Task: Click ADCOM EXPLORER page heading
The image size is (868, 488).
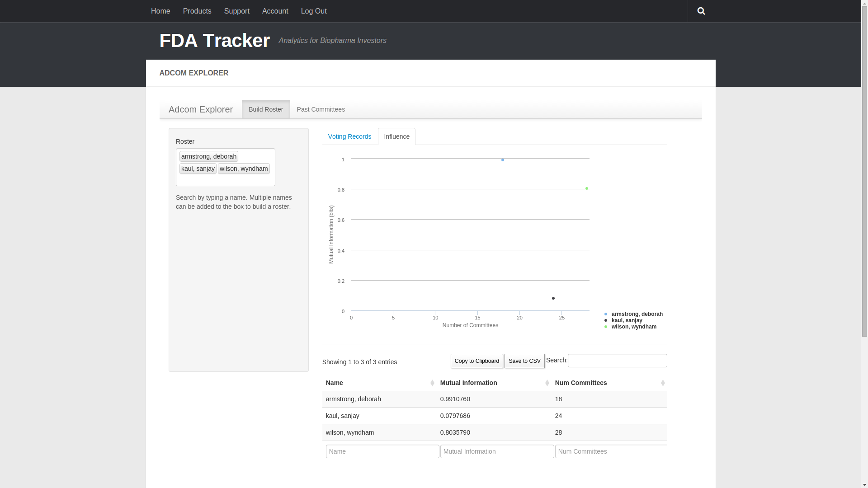Action: pos(194,73)
